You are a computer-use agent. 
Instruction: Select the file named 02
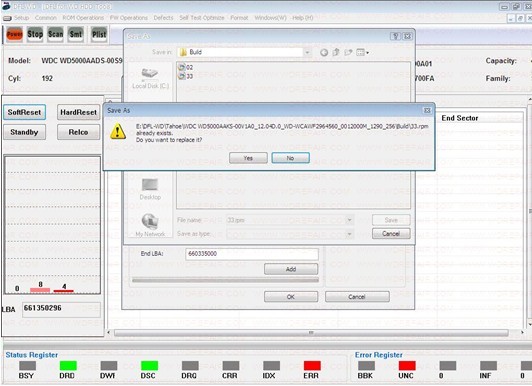186,67
